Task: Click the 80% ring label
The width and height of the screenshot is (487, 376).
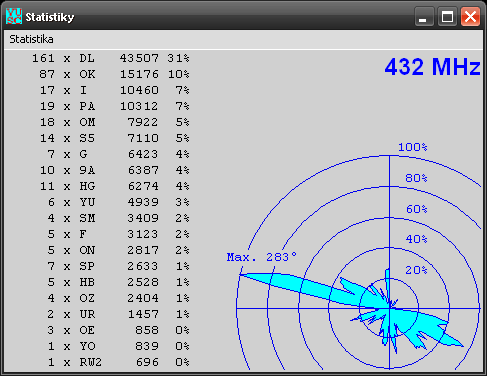Action: (416, 178)
